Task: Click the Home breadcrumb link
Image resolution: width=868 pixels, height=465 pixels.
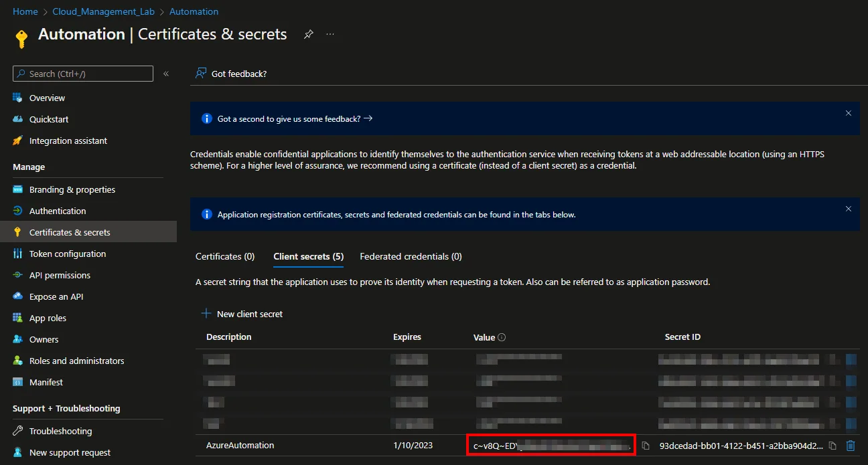Action: (x=25, y=11)
